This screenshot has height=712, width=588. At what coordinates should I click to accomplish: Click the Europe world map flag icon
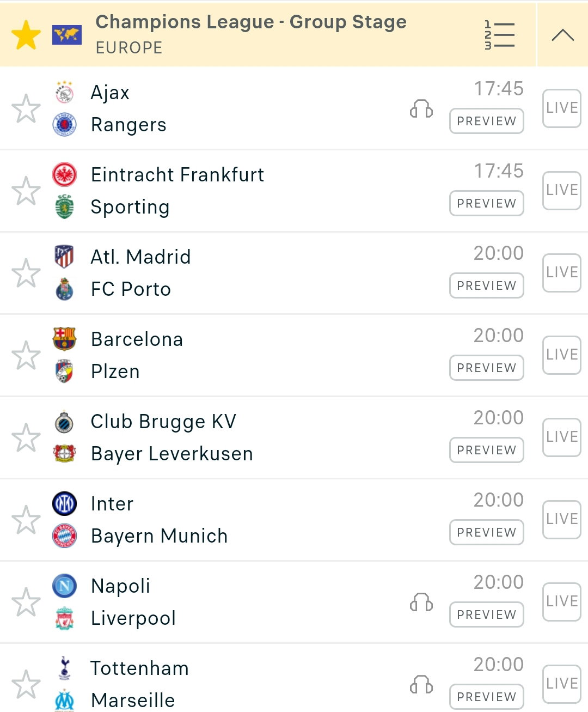tap(67, 35)
